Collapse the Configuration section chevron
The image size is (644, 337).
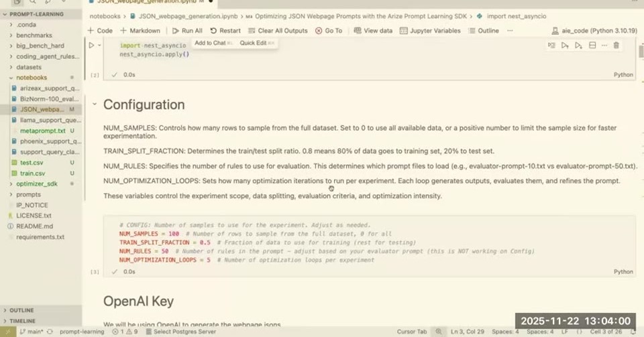pyautogui.click(x=95, y=104)
